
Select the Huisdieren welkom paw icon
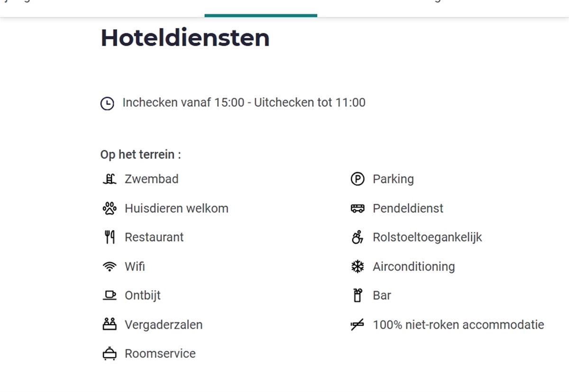(110, 208)
